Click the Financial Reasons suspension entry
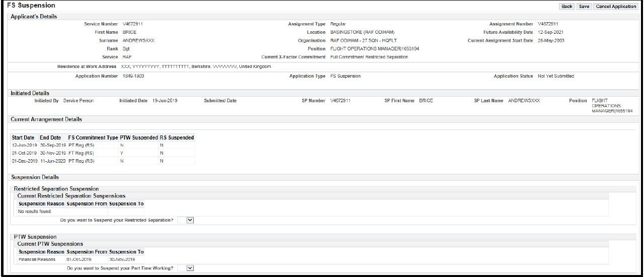The image size is (644, 277). coord(37,259)
